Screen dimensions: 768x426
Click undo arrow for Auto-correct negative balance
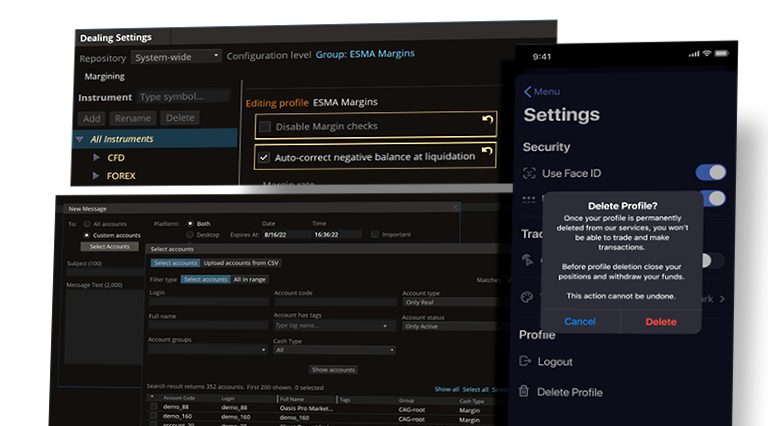[487, 153]
